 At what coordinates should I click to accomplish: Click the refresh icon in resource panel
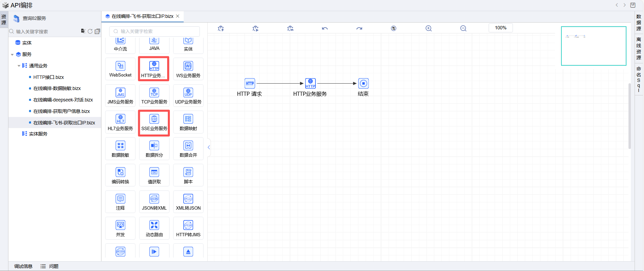90,31
